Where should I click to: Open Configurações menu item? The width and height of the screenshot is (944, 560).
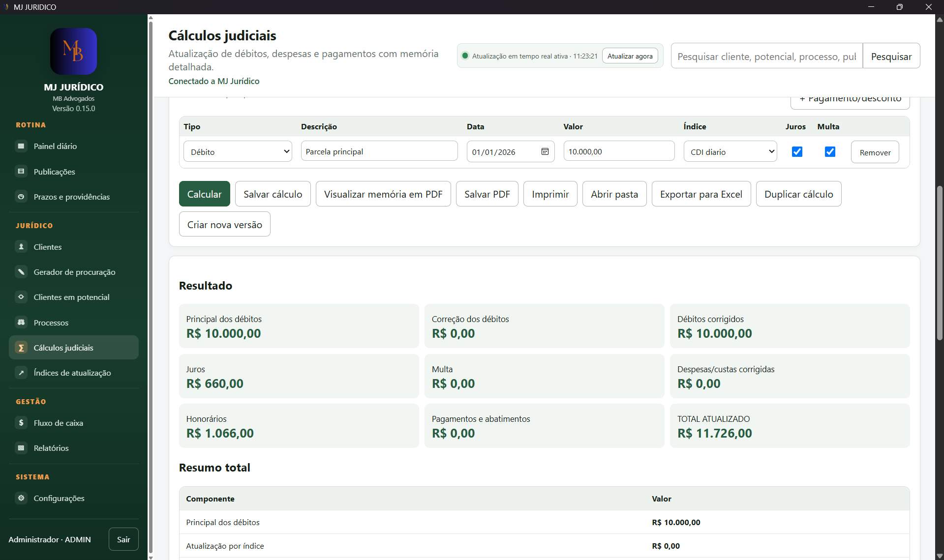tap(74, 498)
